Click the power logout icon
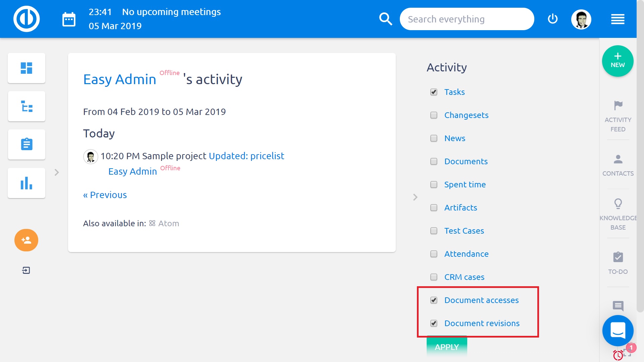644x362 pixels. [x=552, y=19]
